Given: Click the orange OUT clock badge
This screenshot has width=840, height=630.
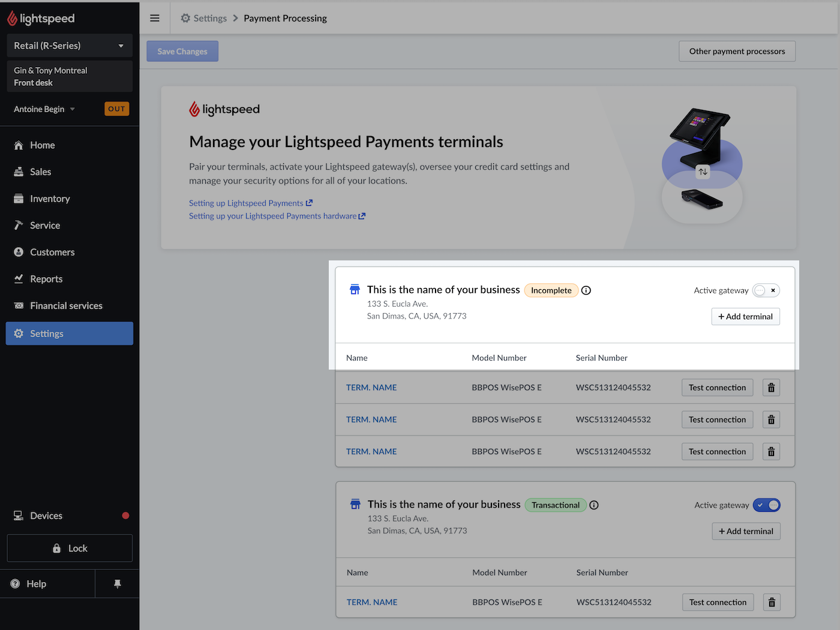Looking at the screenshot, I should tap(117, 109).
